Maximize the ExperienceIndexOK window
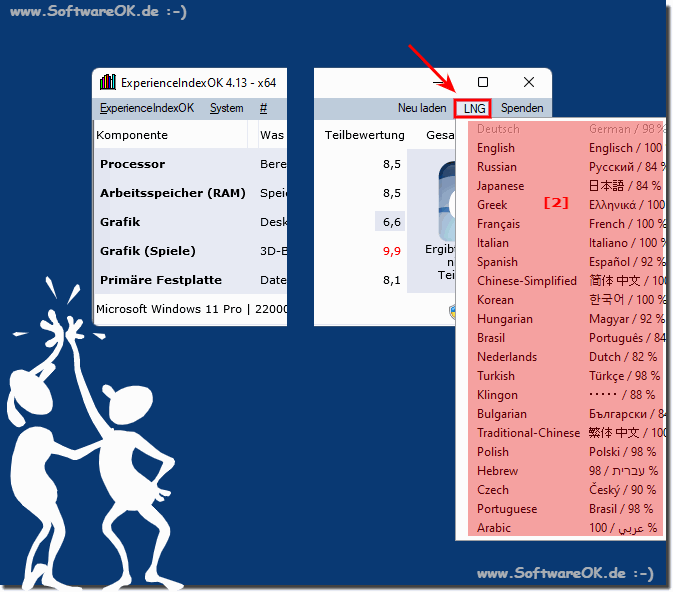Screen dimensions: 673x592 (483, 82)
